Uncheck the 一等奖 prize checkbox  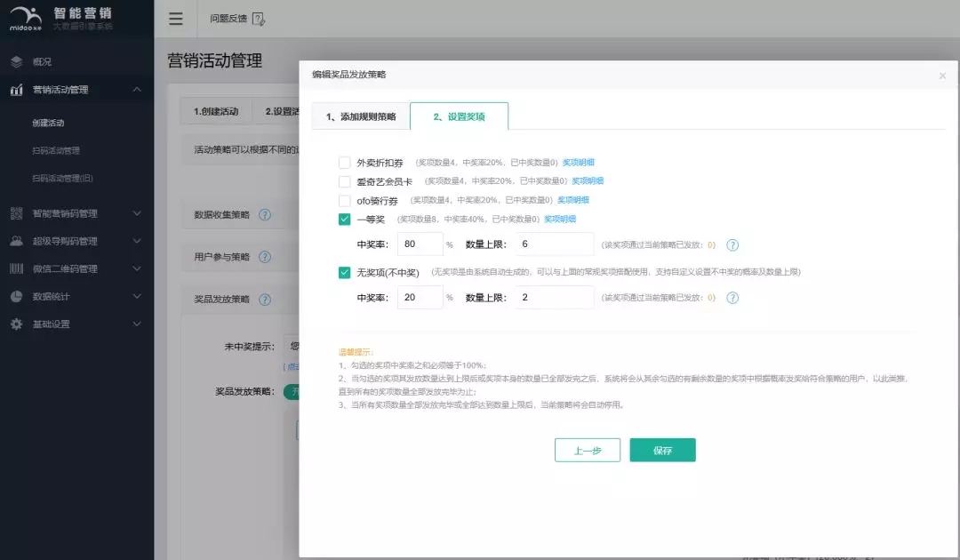click(x=345, y=219)
